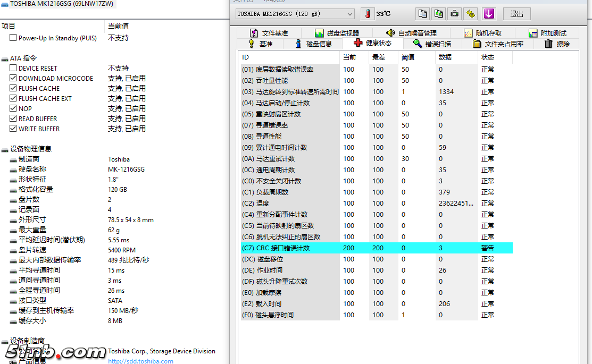Click the 擦除 trash can icon
Viewport: 592px width, 364px height.
548,44
